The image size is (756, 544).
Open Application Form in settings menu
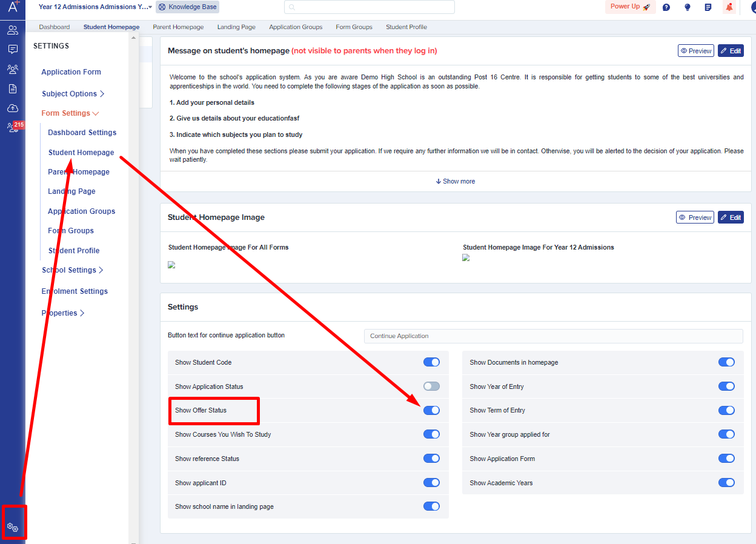tap(71, 72)
